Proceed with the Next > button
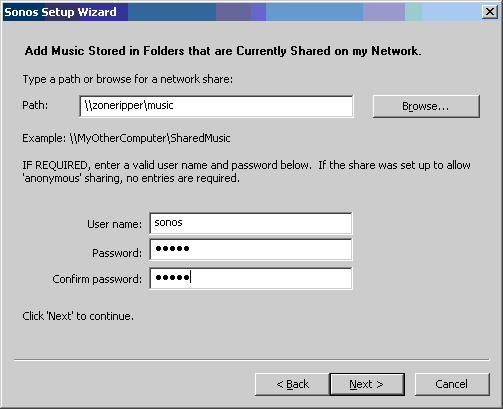503x409 pixels. click(x=367, y=384)
